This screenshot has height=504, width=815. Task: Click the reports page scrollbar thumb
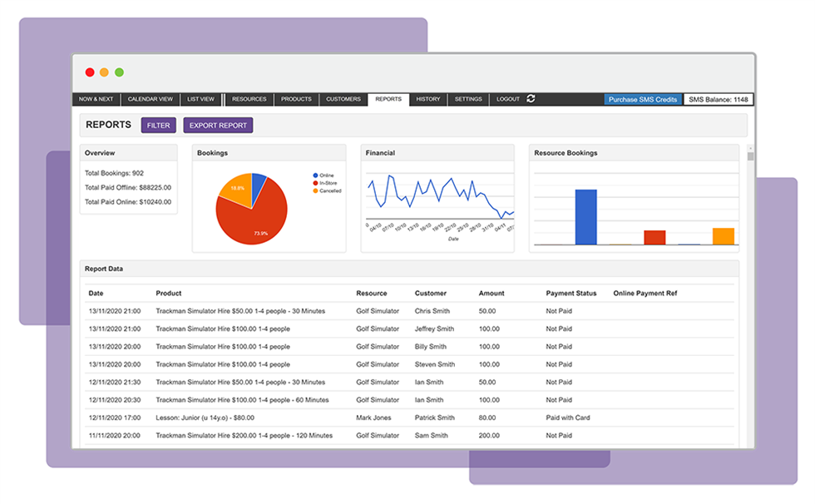coord(750,156)
